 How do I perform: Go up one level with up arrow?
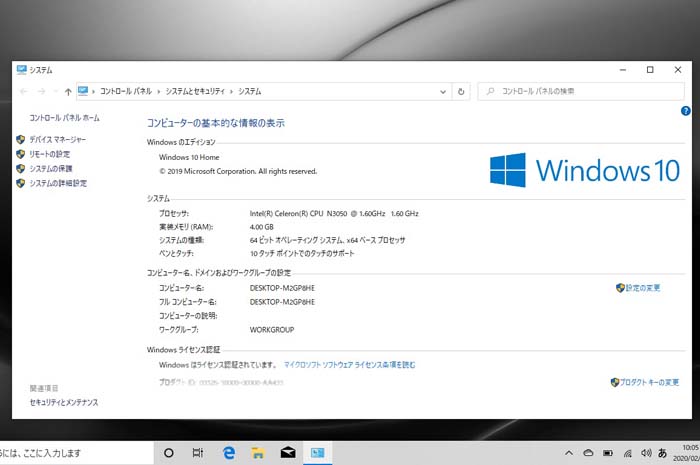68,92
